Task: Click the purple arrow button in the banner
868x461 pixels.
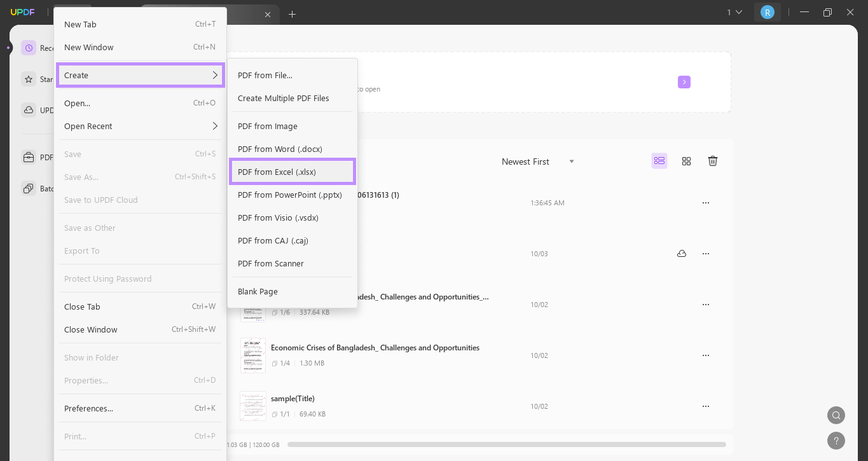Action: point(684,82)
